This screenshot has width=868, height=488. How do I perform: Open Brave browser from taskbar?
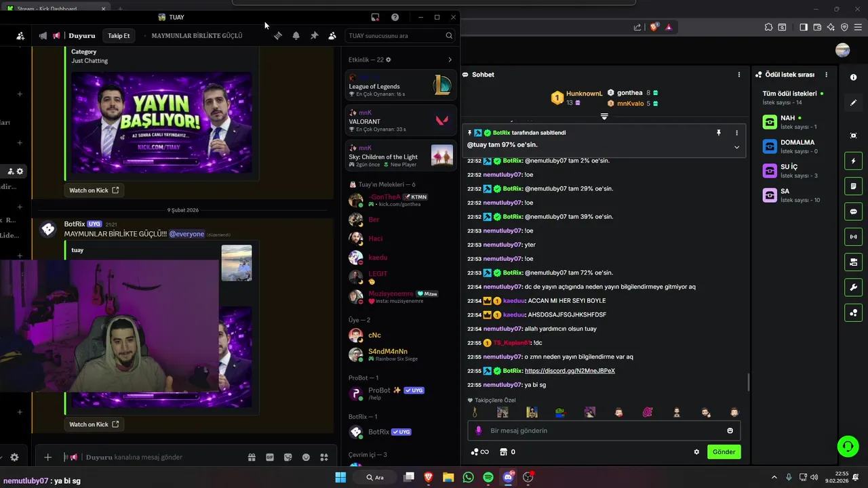(x=428, y=477)
